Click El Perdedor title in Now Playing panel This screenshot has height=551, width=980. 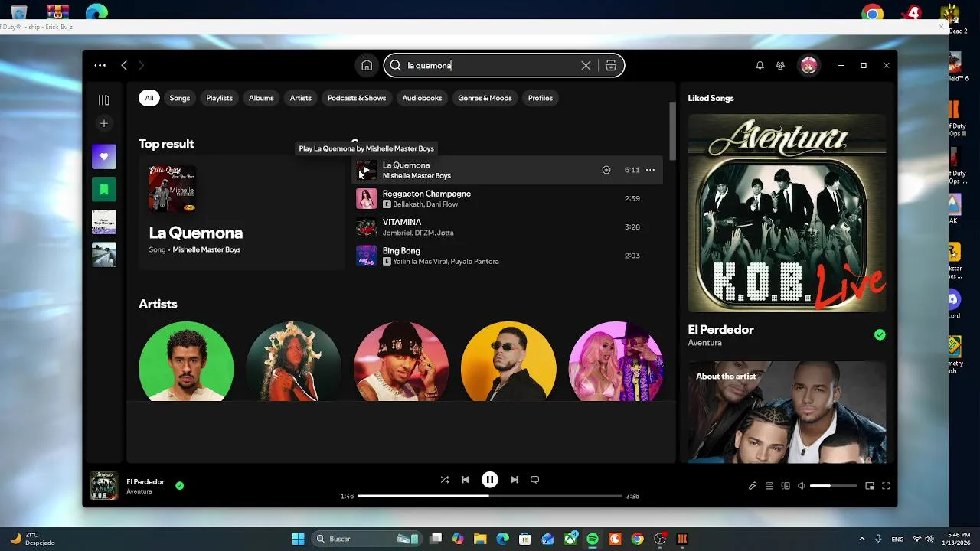click(x=720, y=330)
